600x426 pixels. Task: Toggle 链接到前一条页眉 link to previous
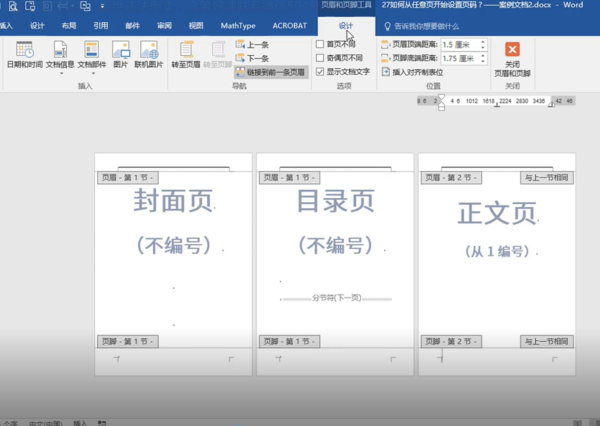click(271, 72)
